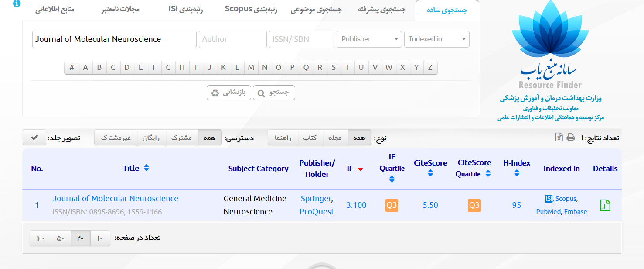
Task: Select access filter مشترک
Action: coord(182,138)
